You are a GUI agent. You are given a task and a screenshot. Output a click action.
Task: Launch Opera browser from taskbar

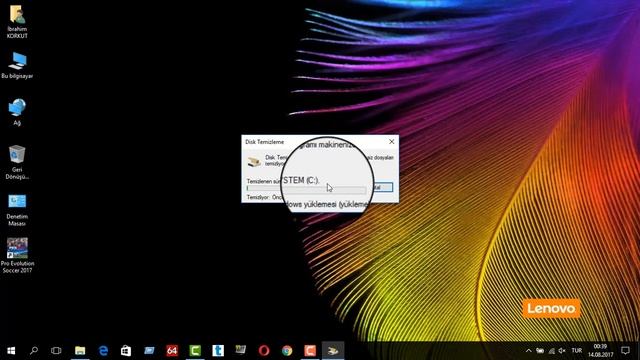[264, 351]
